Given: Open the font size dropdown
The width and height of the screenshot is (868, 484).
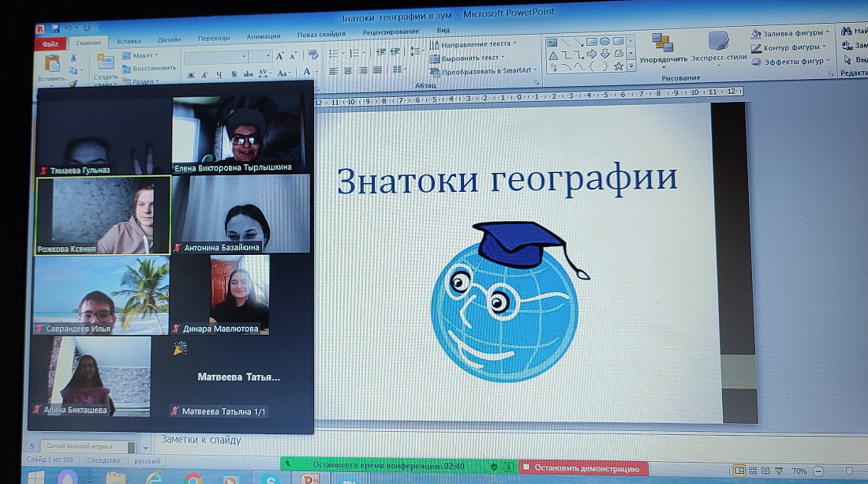Looking at the screenshot, I should pyautogui.click(x=268, y=54).
